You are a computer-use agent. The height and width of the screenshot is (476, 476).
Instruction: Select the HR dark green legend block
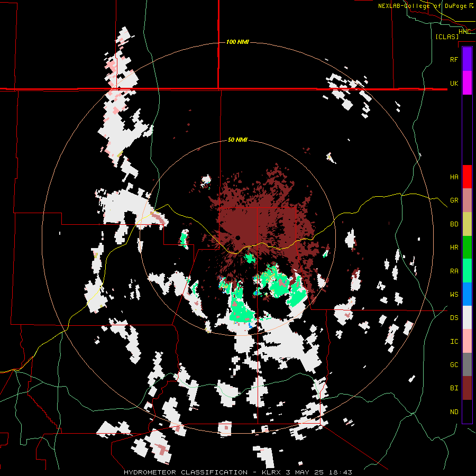click(x=467, y=247)
